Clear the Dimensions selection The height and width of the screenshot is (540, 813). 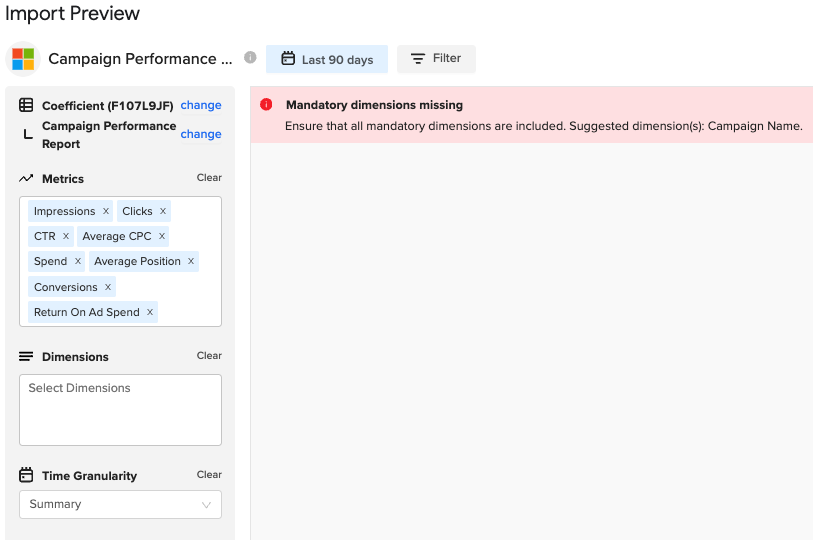pyautogui.click(x=209, y=355)
